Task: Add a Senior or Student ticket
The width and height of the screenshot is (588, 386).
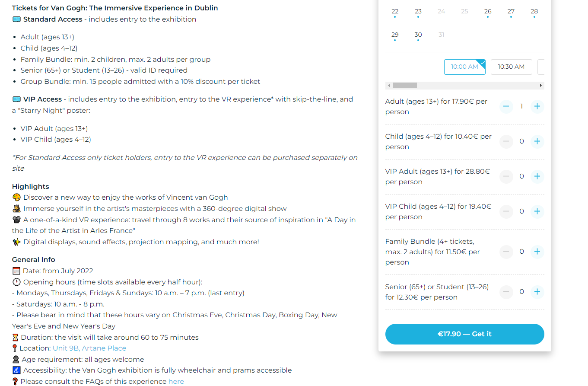Action: pyautogui.click(x=537, y=292)
